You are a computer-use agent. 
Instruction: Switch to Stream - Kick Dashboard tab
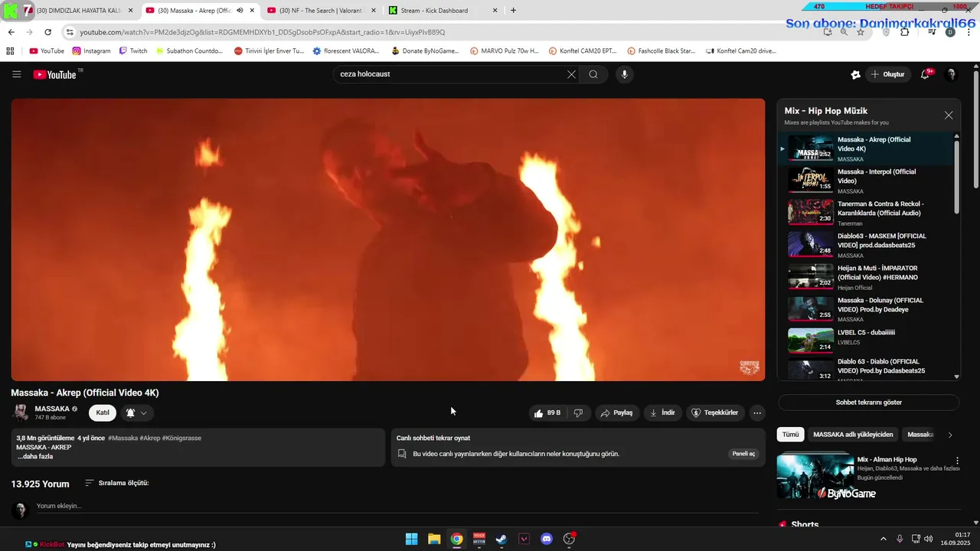pos(443,11)
